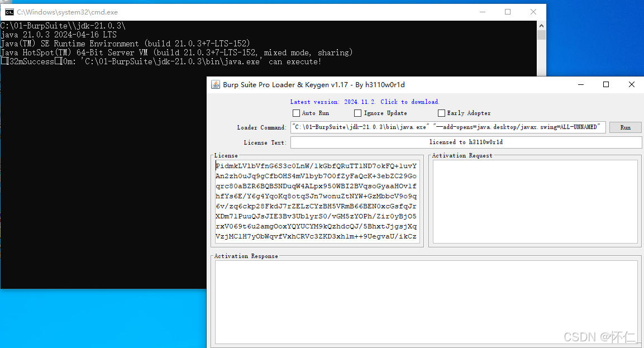Click the Activation Response text area
Image resolution: width=644 pixels, height=348 pixels.
tap(426, 302)
